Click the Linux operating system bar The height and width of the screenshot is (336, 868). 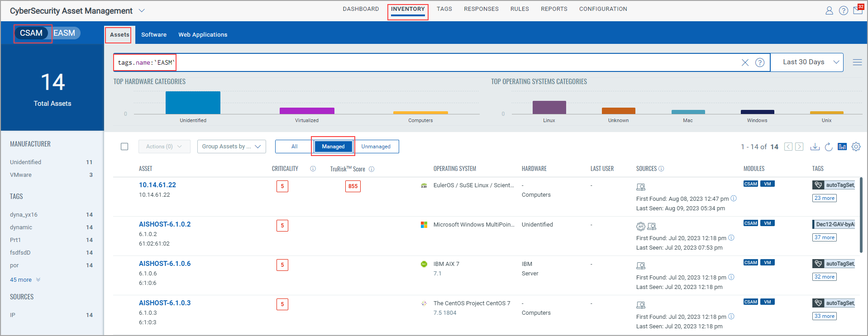click(x=549, y=108)
